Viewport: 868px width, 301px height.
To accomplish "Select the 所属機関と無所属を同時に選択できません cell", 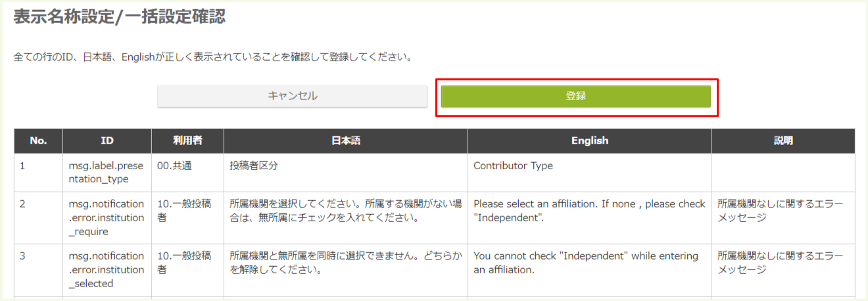I will (x=344, y=263).
